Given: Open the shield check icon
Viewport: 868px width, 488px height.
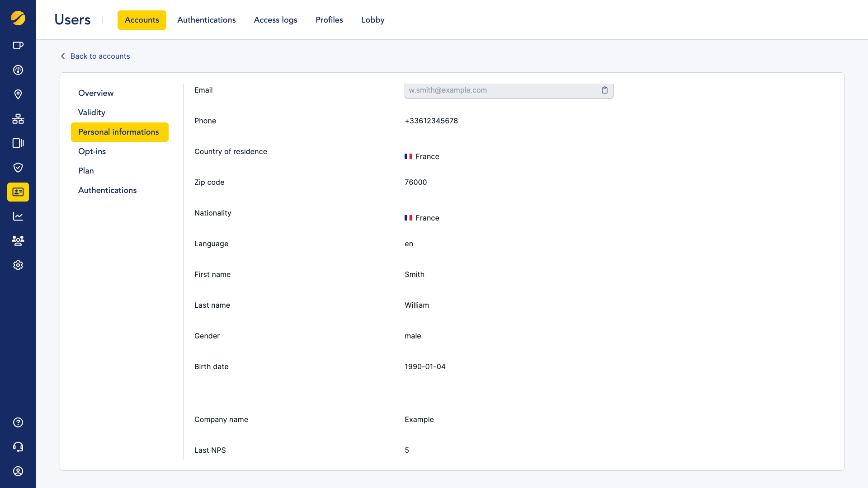Looking at the screenshot, I should (x=18, y=168).
